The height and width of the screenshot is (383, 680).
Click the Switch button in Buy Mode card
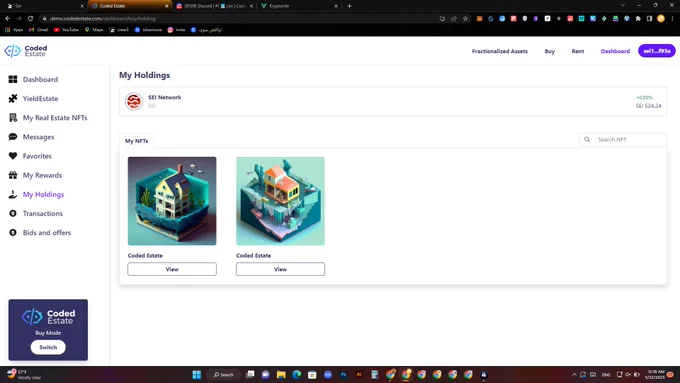tap(48, 347)
